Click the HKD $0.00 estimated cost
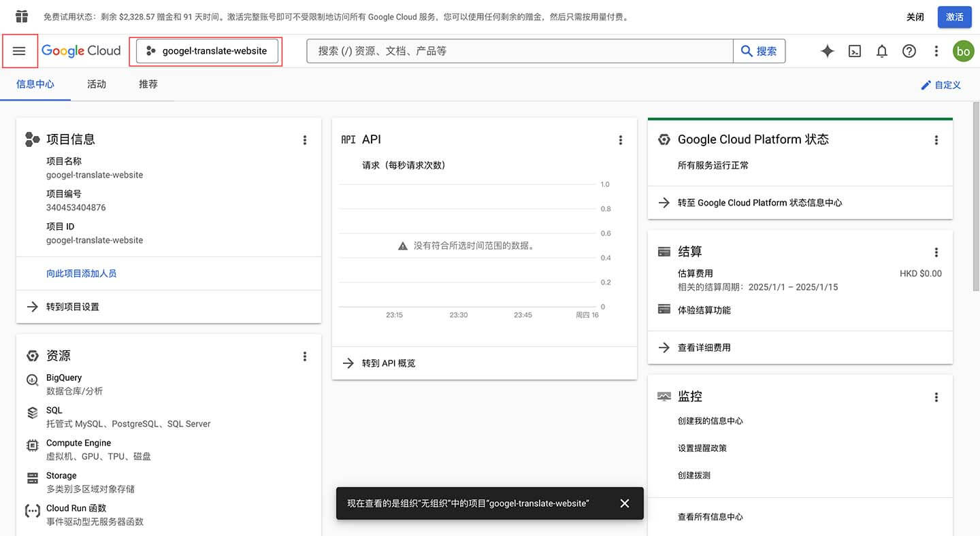The image size is (980, 536). coord(921,273)
